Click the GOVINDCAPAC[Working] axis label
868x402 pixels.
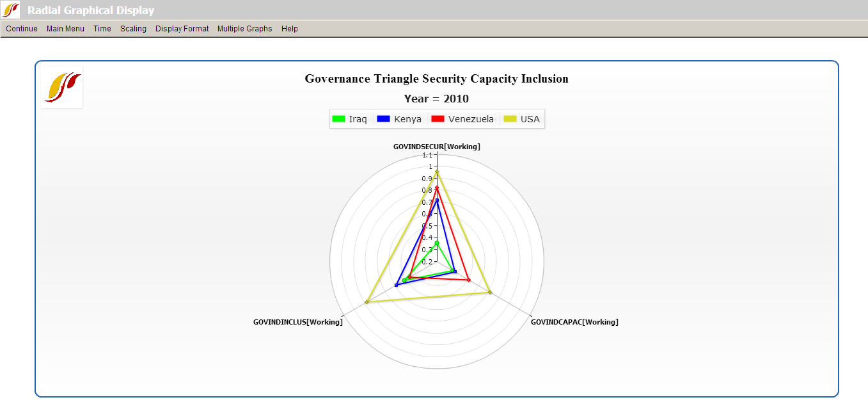(x=574, y=322)
